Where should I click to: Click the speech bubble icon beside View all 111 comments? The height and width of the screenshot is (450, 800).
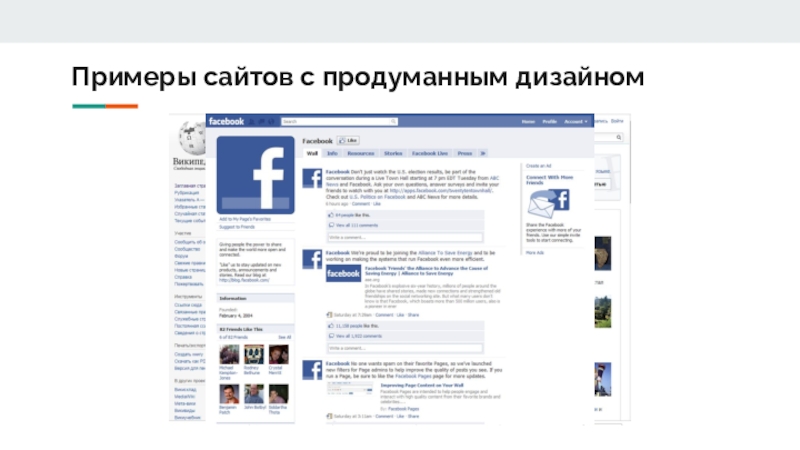[331, 225]
